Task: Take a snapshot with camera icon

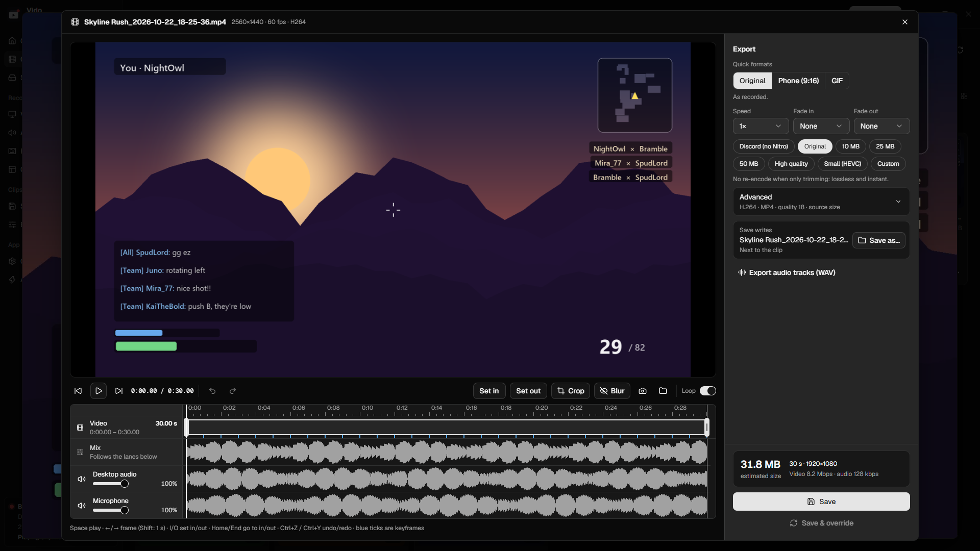Action: (643, 391)
